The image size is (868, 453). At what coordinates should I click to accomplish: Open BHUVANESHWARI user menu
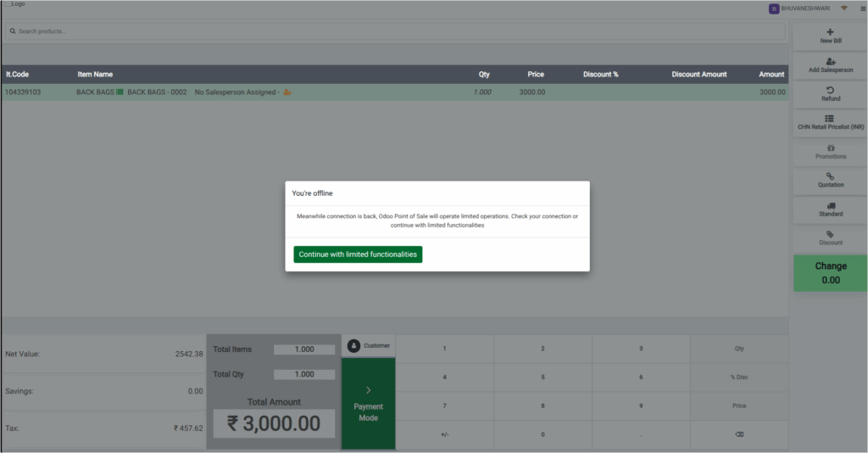click(799, 8)
